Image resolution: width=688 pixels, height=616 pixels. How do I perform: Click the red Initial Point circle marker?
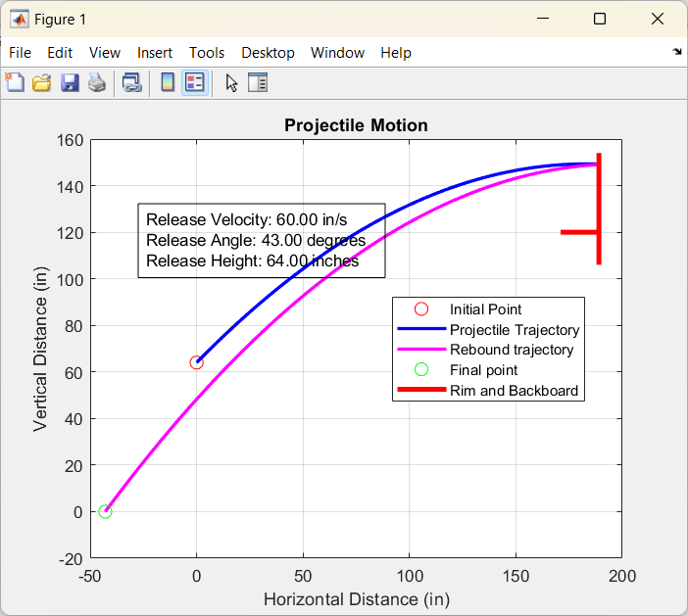click(197, 362)
